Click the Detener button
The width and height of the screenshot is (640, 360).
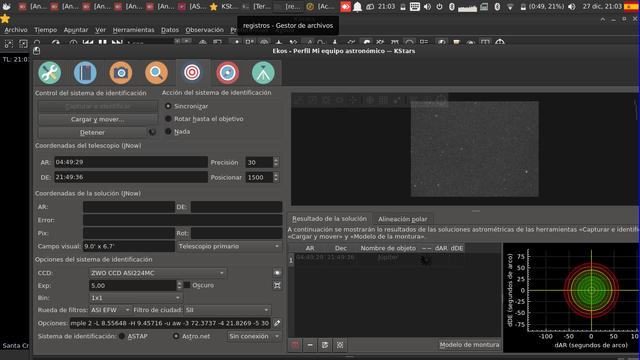click(x=92, y=132)
